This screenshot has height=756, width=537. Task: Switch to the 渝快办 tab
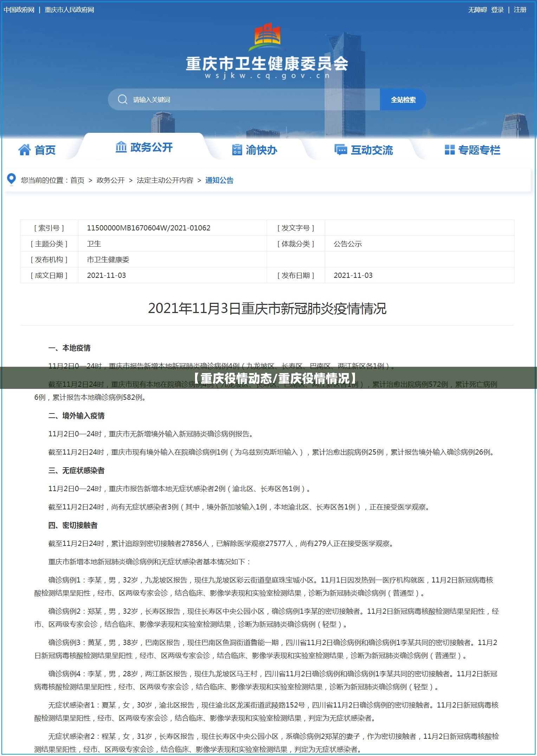click(x=255, y=150)
